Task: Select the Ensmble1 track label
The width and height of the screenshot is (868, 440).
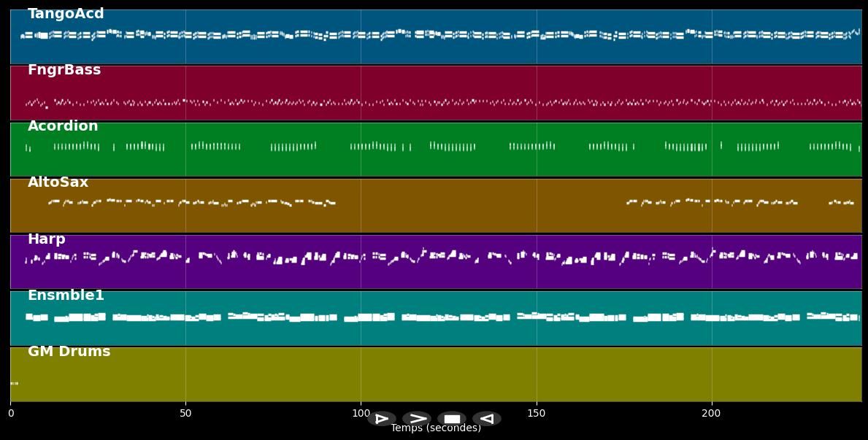Action: pos(66,296)
